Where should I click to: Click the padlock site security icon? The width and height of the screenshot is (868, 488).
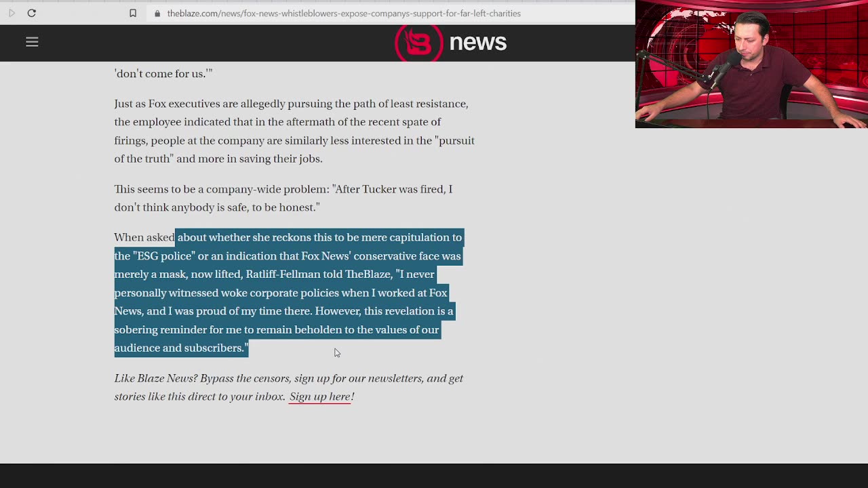tap(157, 14)
